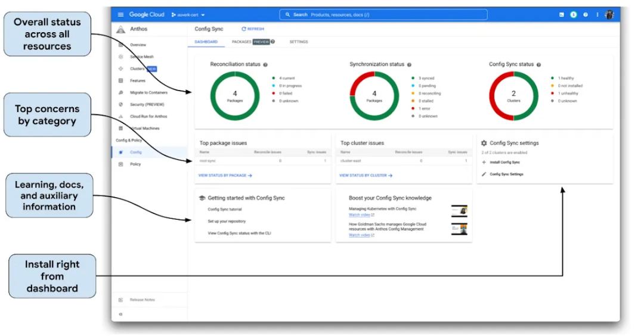The width and height of the screenshot is (644, 336).
Task: Switch to the DASHBOARD tab
Action: [206, 42]
